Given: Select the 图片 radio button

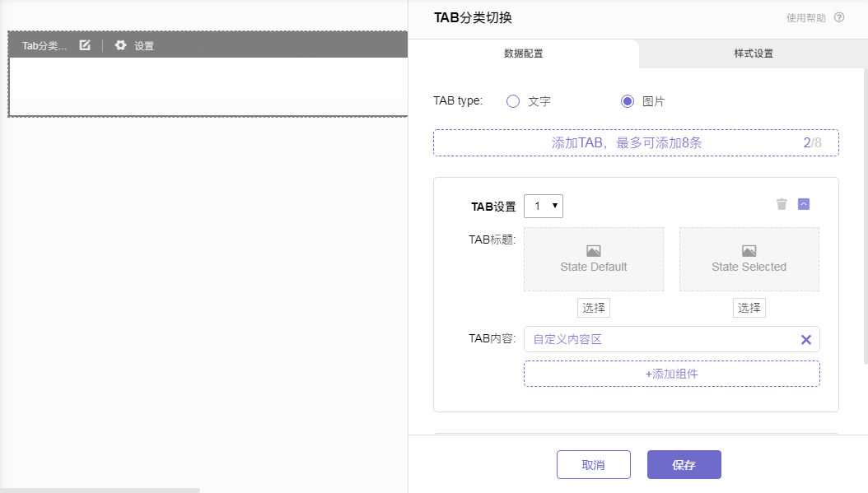Looking at the screenshot, I should click(628, 101).
